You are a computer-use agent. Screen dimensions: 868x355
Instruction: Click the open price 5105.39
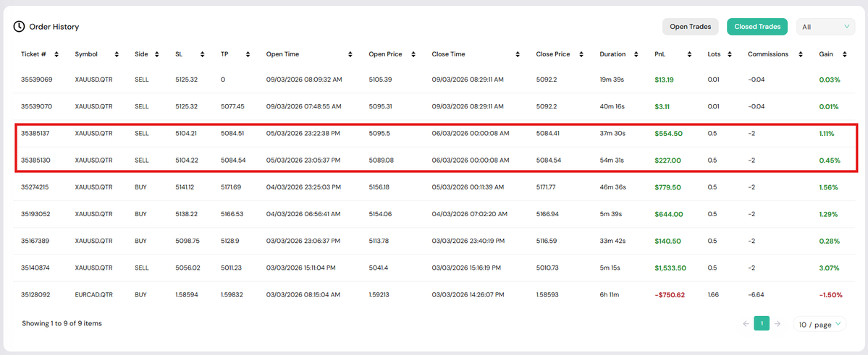(380, 80)
